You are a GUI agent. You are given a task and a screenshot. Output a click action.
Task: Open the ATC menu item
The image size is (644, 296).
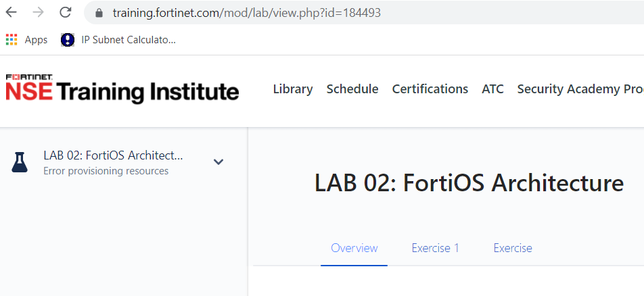pyautogui.click(x=493, y=89)
